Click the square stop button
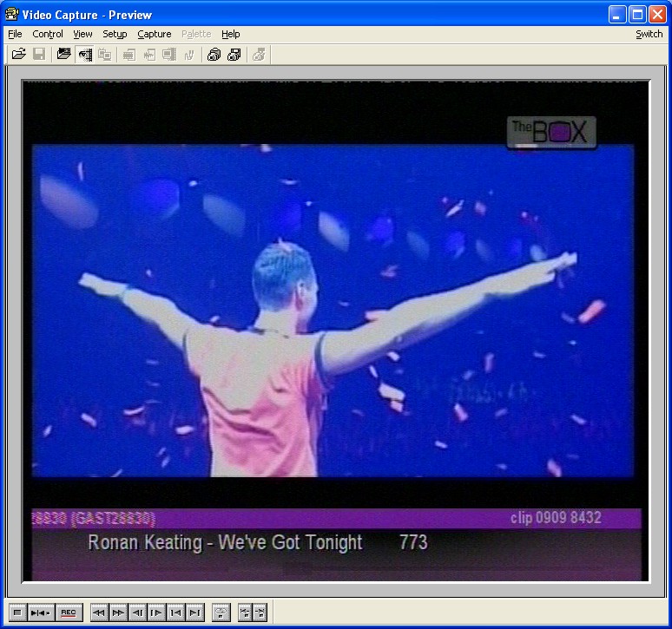 pos(17,613)
